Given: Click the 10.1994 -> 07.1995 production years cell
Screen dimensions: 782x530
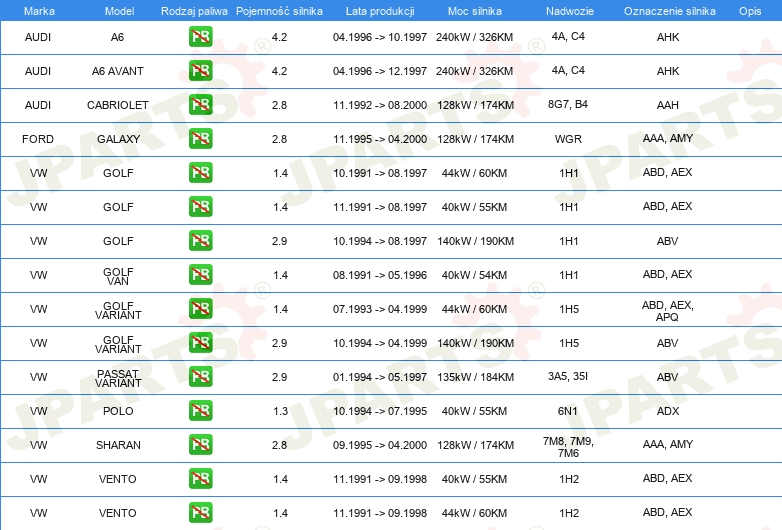Looking at the screenshot, I should coord(380,411).
